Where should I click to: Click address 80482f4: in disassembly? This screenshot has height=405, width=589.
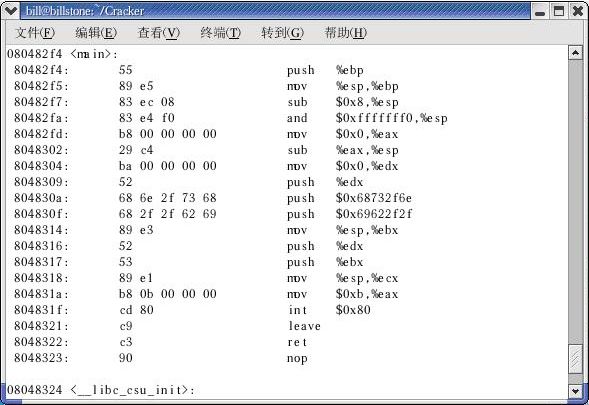click(41, 70)
